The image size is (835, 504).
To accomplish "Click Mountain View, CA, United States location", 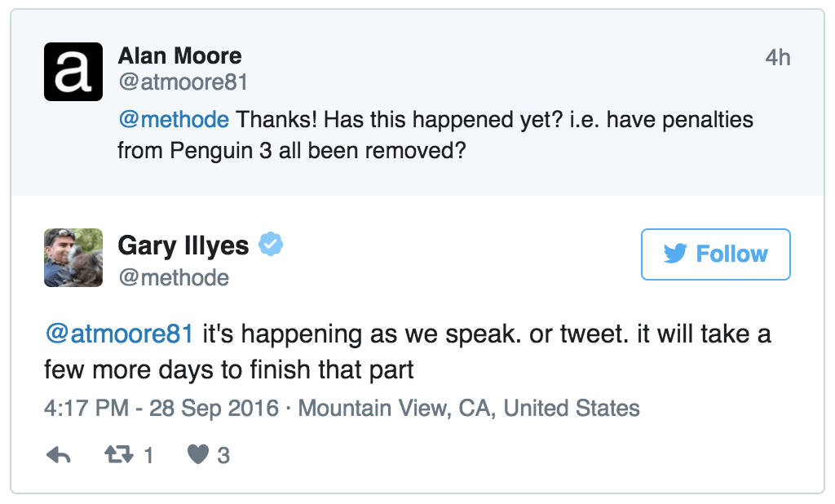I will click(469, 408).
